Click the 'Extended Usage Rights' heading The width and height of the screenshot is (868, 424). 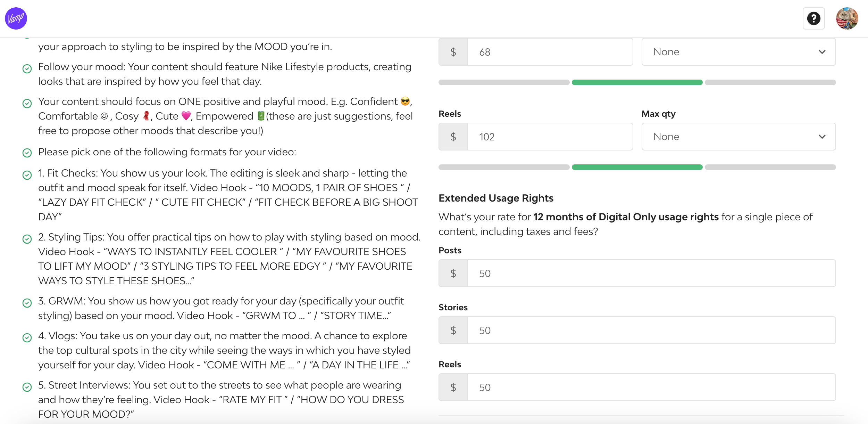coord(496,198)
